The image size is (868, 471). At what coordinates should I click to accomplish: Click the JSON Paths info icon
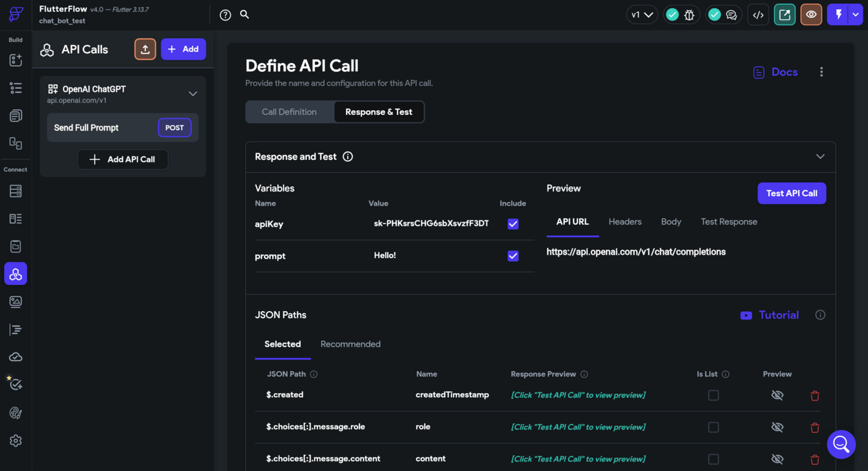[x=820, y=315]
